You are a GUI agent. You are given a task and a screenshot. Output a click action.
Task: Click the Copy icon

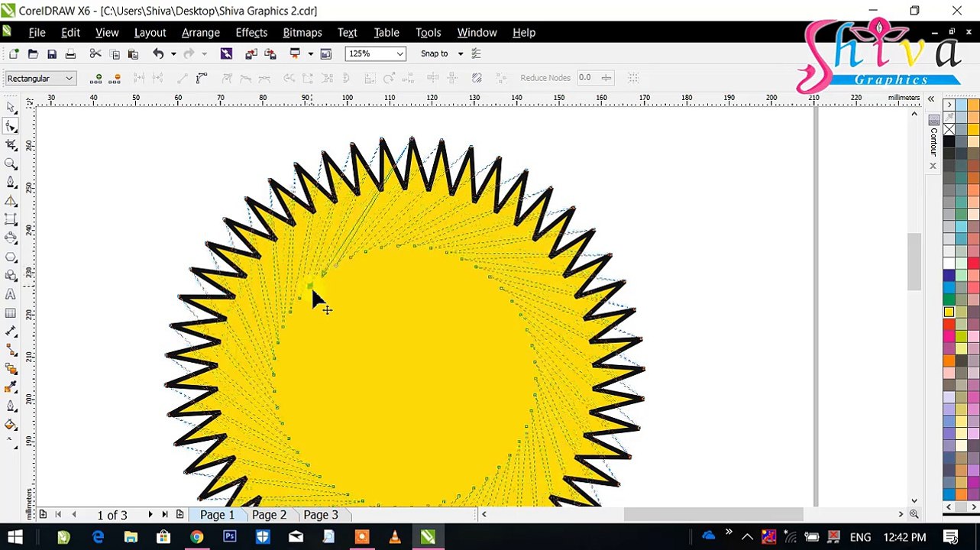(x=115, y=53)
